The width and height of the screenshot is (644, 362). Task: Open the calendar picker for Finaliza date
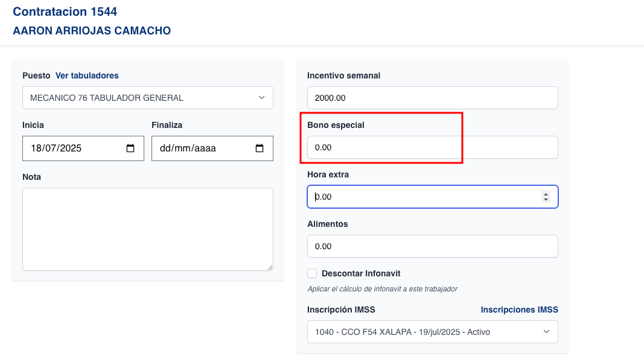click(x=260, y=148)
